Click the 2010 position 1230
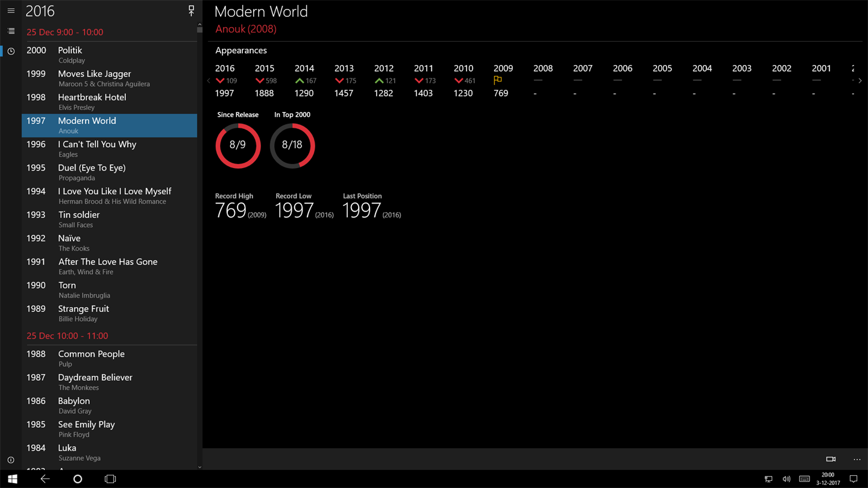Screen dimensions: 868x488 coord(464,93)
